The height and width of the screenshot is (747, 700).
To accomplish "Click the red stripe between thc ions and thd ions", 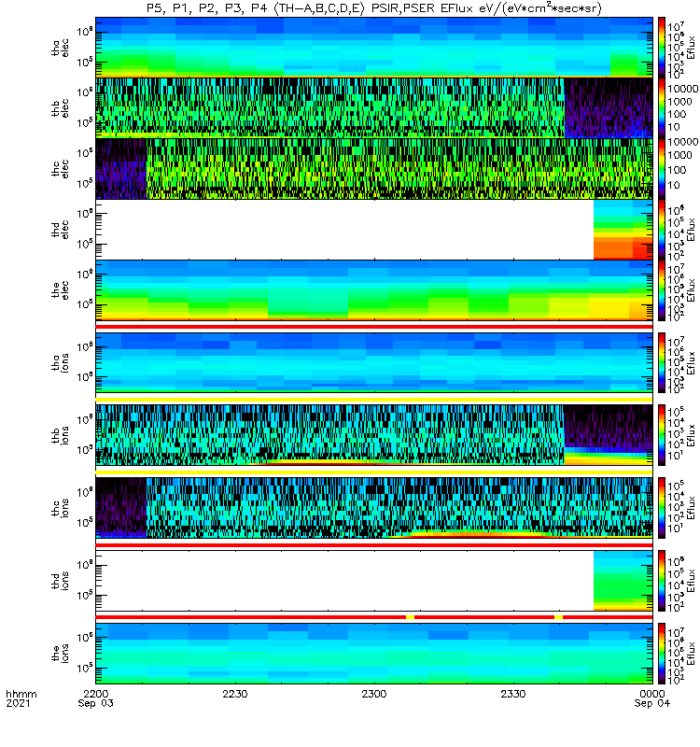I will (x=374, y=545).
